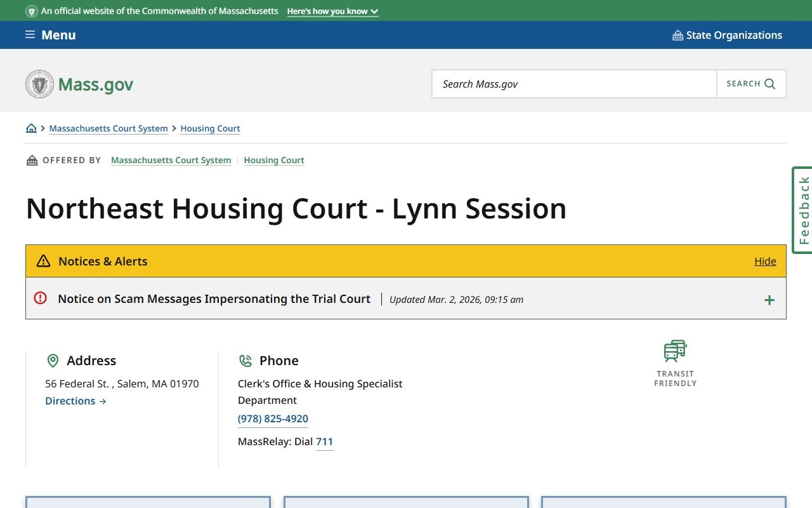This screenshot has width=812, height=508.
Task: Click the Updated Mar. 2, 2026 timestamp
Action: tap(456, 300)
